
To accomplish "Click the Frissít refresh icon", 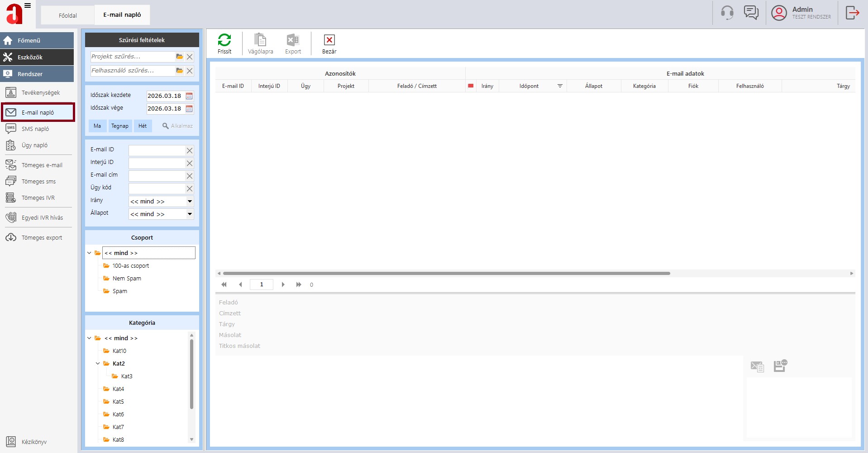I will (224, 40).
